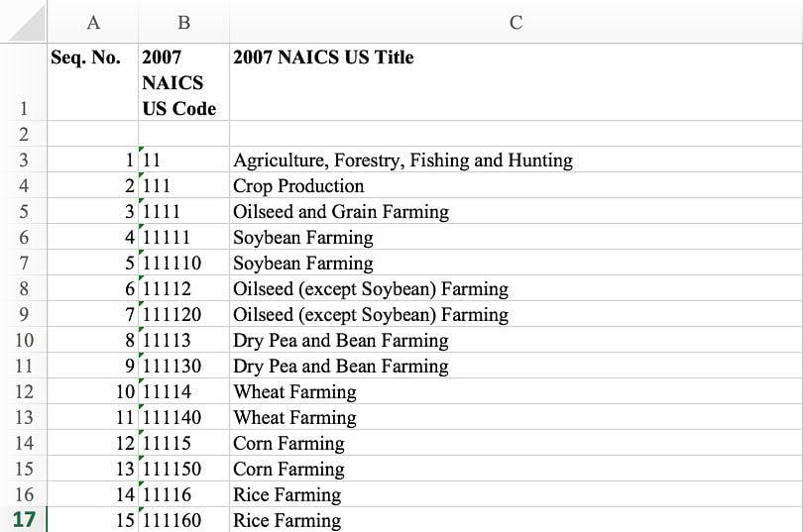Select the row 17 header
The image size is (803, 532).
pos(24,520)
